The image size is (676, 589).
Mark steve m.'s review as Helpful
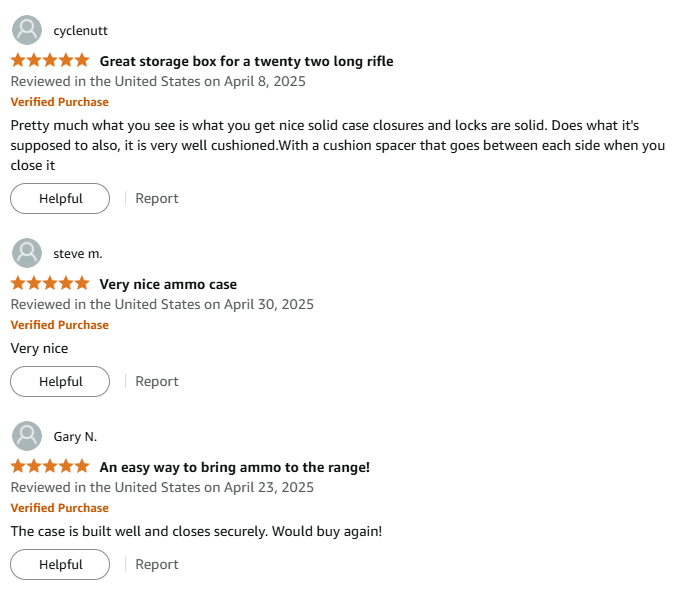pyautogui.click(x=60, y=382)
